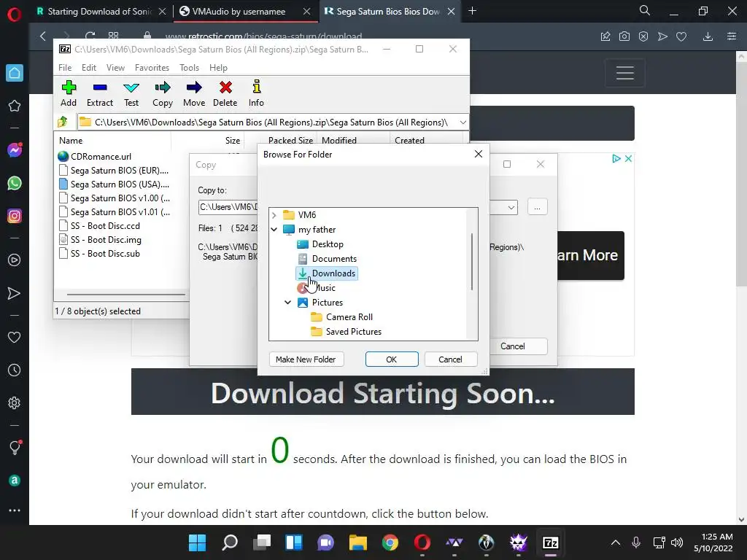Open Instagram in Opera sidebar
Image resolution: width=747 pixels, height=560 pixels.
(x=15, y=216)
